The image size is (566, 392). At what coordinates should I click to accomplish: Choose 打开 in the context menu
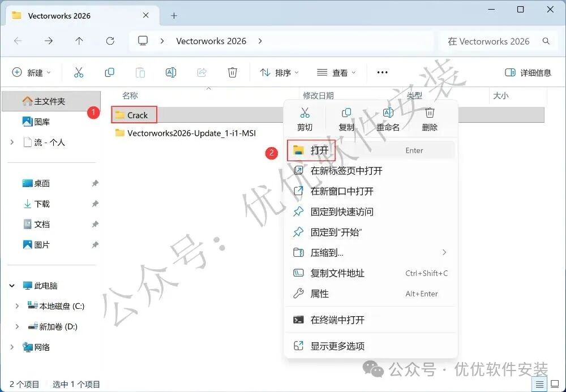click(371, 150)
